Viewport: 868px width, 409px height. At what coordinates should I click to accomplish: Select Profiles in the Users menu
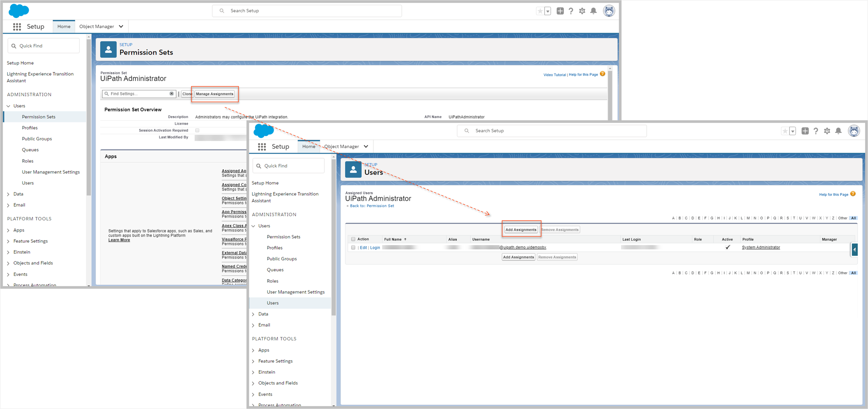coord(30,128)
